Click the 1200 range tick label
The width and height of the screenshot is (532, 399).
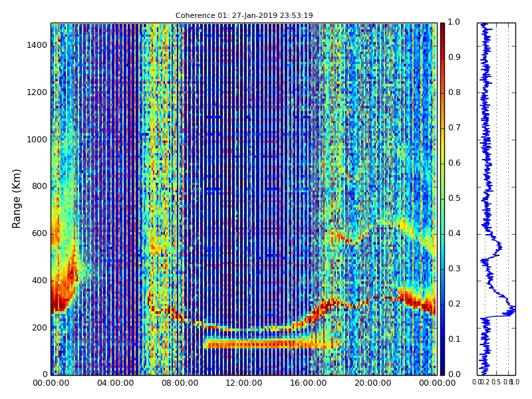[x=37, y=92]
